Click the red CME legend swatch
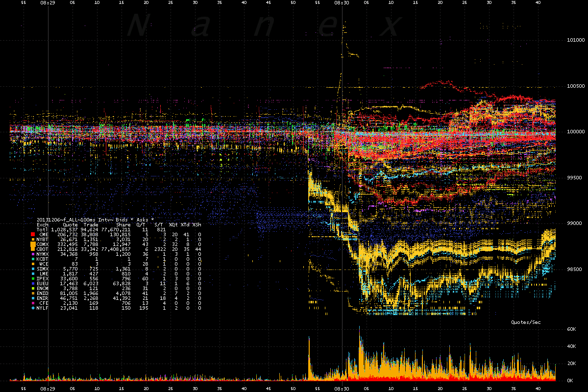588x392 pixels. coord(33,235)
